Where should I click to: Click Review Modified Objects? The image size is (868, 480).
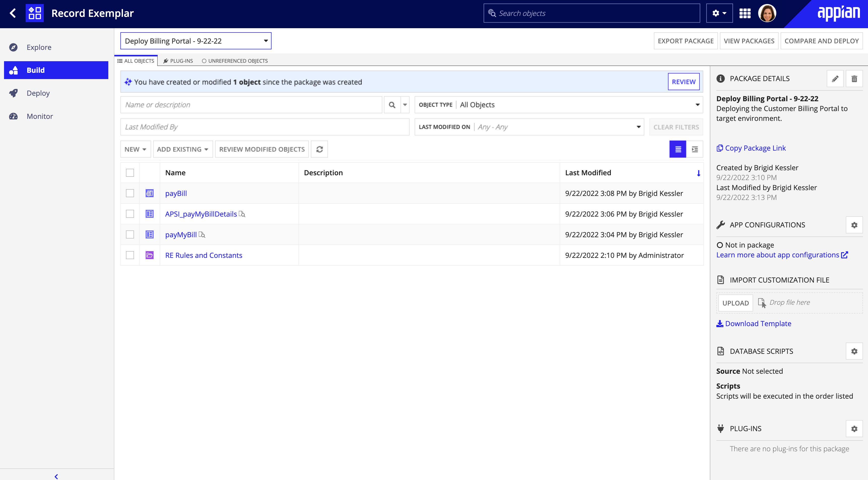[262, 149]
